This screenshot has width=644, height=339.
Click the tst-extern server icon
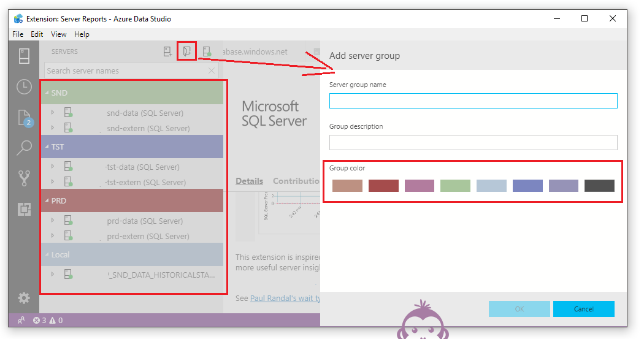coord(68,182)
